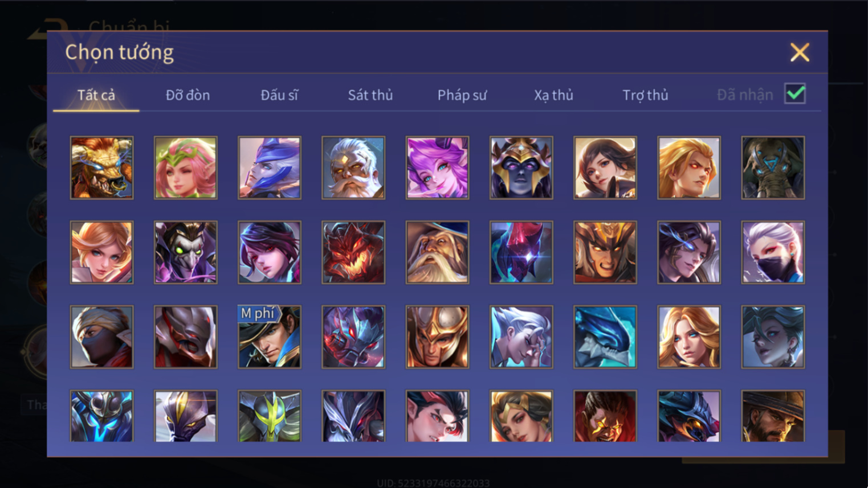
Task: Select the purple-haired bunny girl hero
Action: pyautogui.click(x=437, y=167)
